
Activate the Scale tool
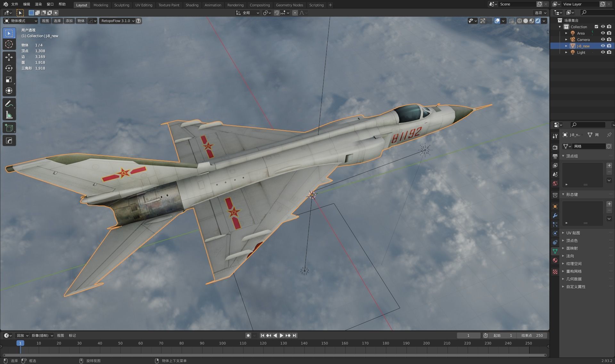9,79
